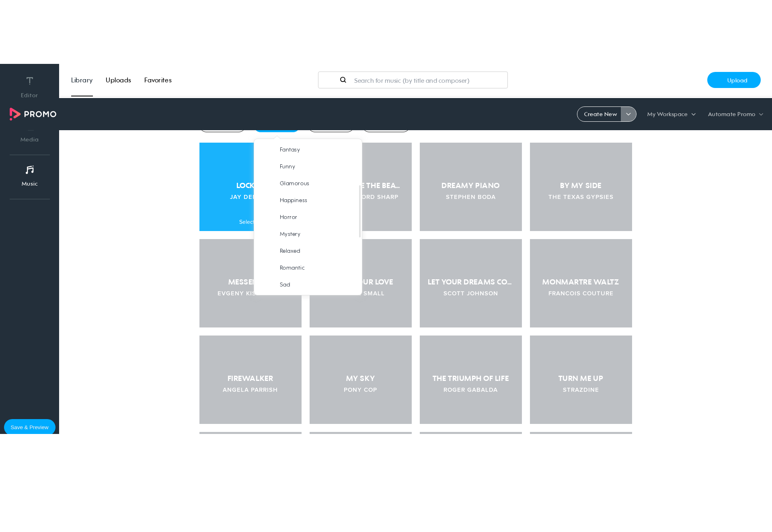
Task: Expand the Automate Promo menu
Action: (735, 114)
